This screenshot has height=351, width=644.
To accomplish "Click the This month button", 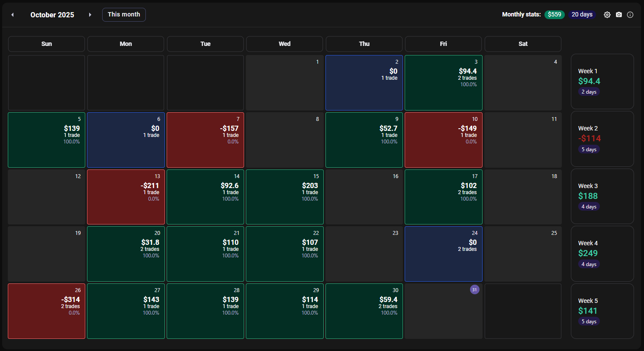I will (124, 15).
